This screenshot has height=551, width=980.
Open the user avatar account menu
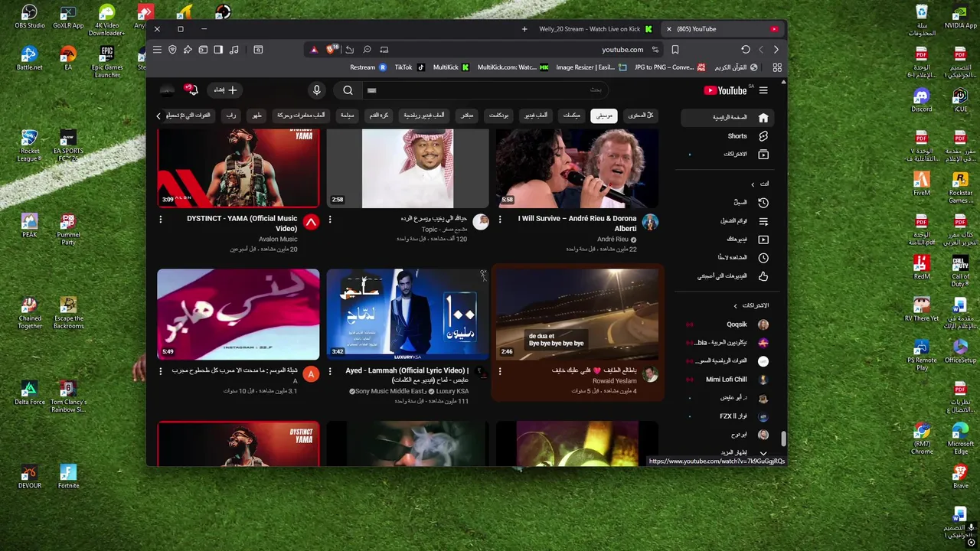167,90
